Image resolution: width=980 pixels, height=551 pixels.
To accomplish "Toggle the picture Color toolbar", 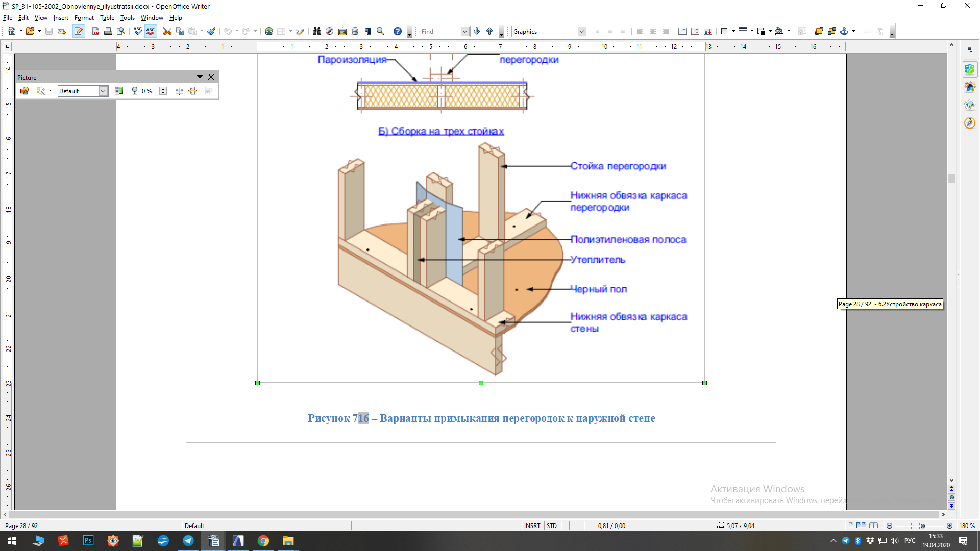I will (119, 91).
